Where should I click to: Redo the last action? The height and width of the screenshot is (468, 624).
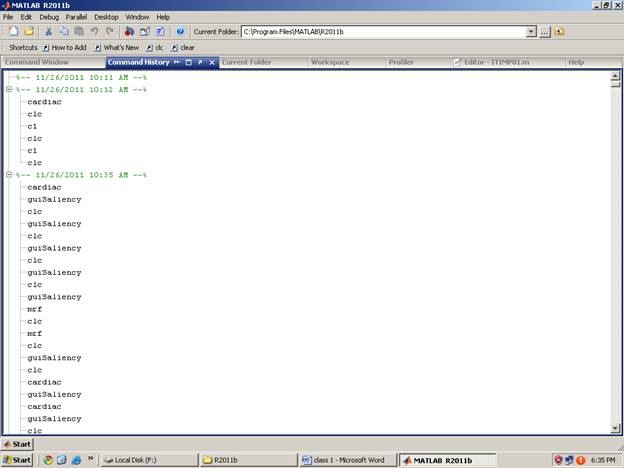tap(110, 31)
